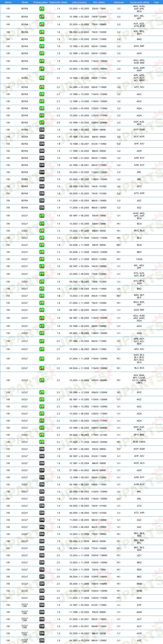Screen dimensions: 163x644
Task: Click the Opis column header
Action: tap(156, 2)
